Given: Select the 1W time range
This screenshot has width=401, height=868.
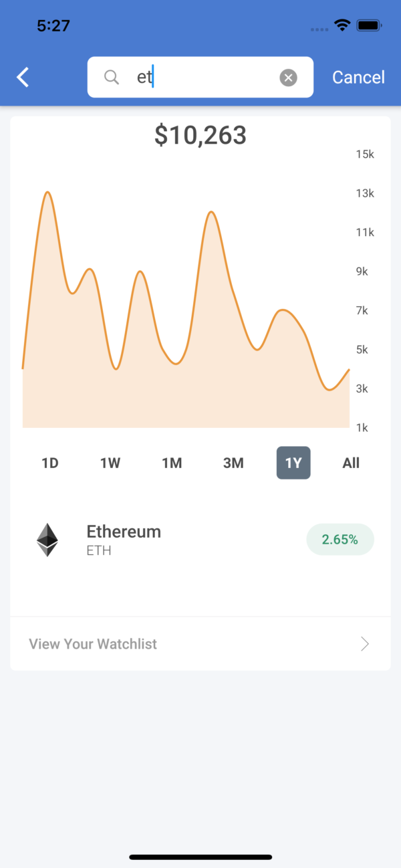Looking at the screenshot, I should pyautogui.click(x=110, y=463).
